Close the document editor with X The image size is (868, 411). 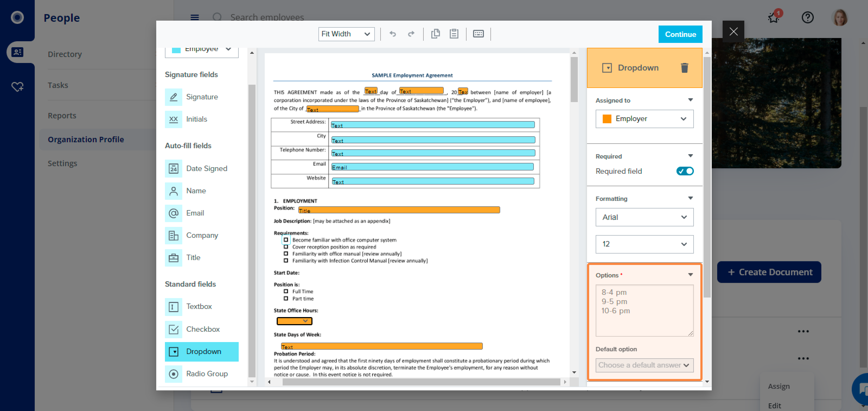(733, 31)
